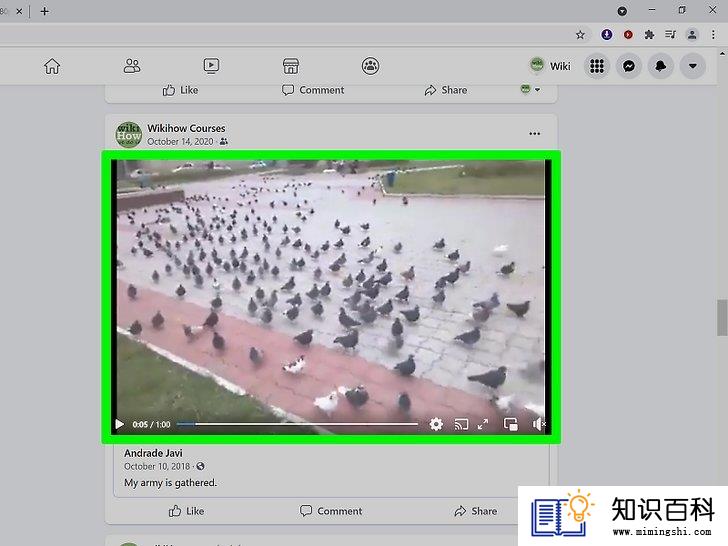This screenshot has width=728, height=546.
Task: Click the tab search dropdown arrow
Action: [x=622, y=11]
